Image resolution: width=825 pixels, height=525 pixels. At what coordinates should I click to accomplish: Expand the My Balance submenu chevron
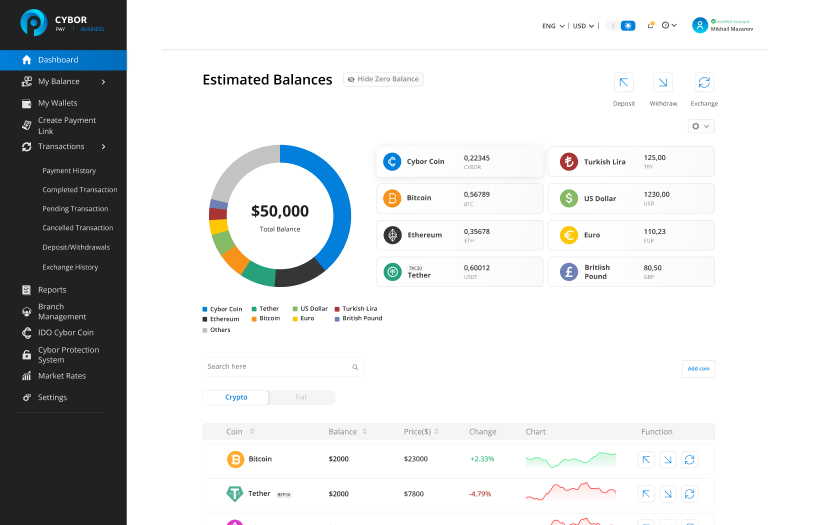point(104,82)
